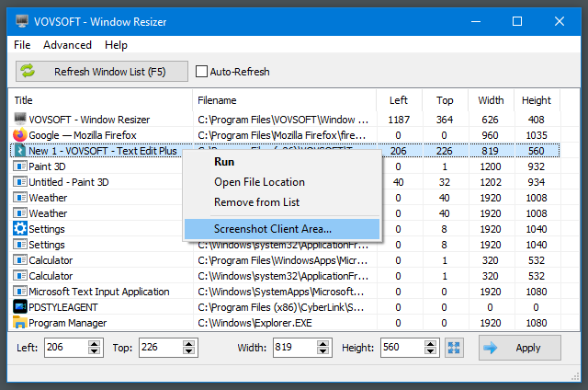Click filename C:\Windows\Explorer.EXE

(255, 323)
